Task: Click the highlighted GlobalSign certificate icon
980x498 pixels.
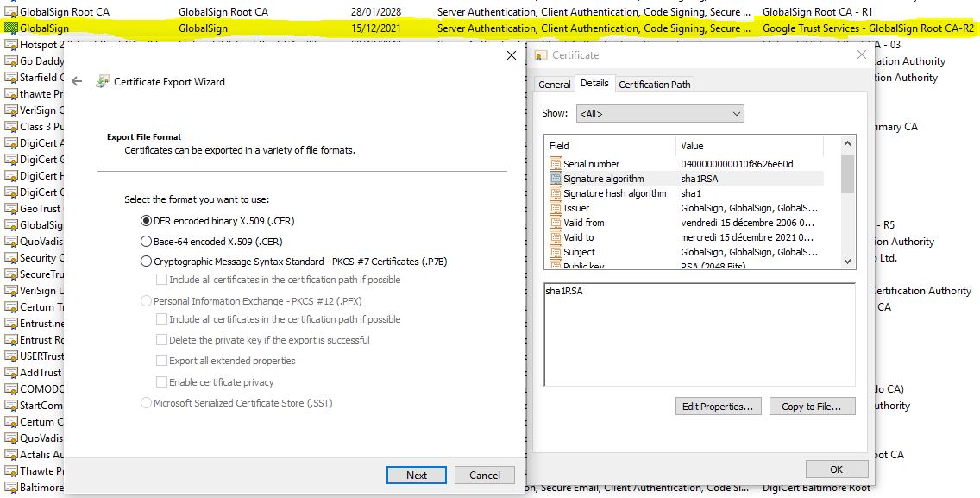Action: 10,28
